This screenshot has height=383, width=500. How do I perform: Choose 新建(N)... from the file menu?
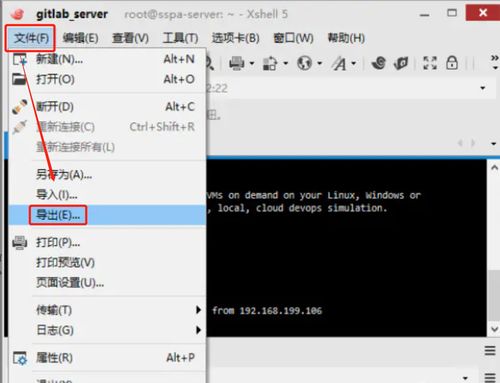click(x=107, y=59)
